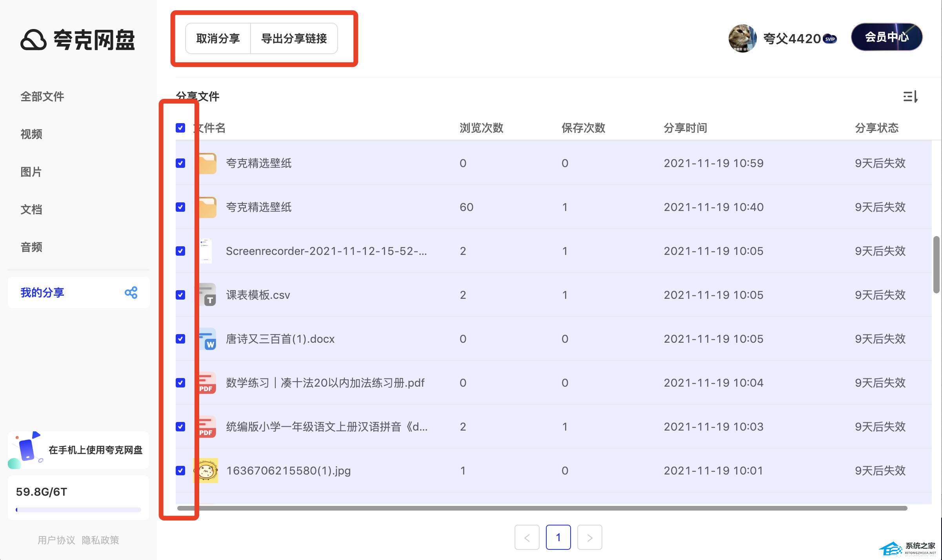This screenshot has width=942, height=560.
Task: Click username 夸父4420
Action: pos(792,38)
